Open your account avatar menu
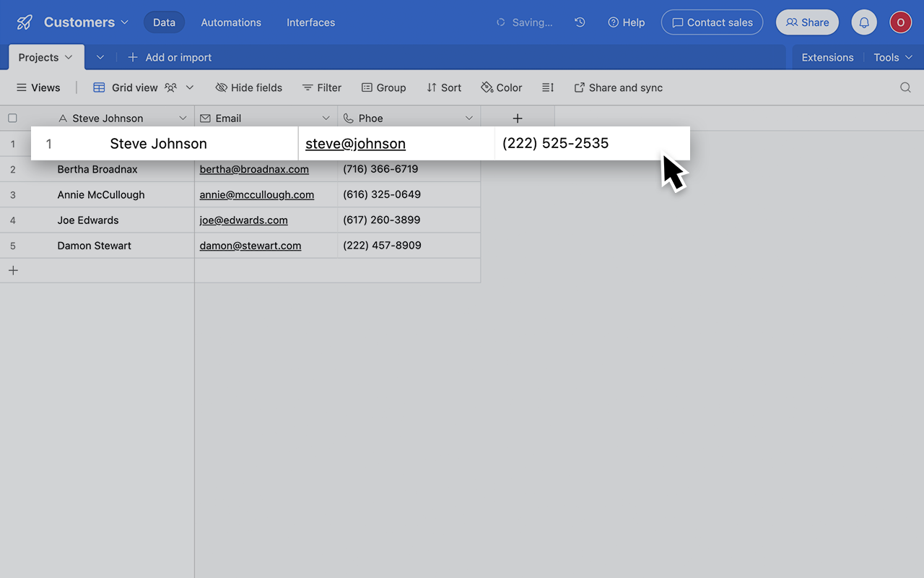924x578 pixels. tap(900, 22)
